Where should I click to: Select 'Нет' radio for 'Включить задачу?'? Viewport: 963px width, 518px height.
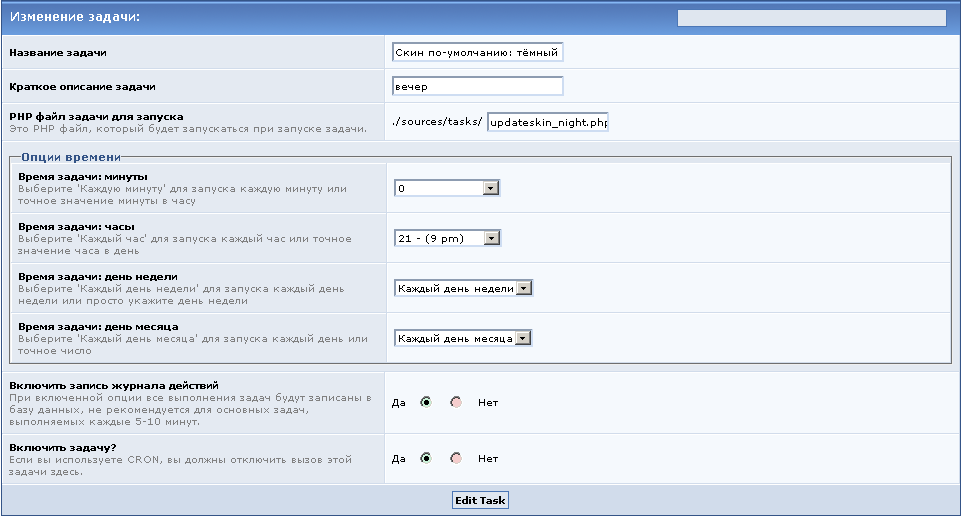click(x=457, y=459)
